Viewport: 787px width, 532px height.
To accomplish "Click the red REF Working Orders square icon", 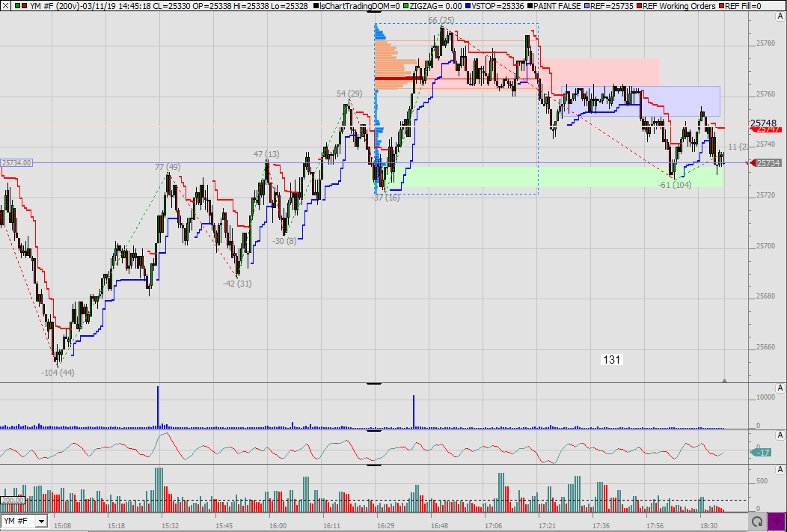I will [638, 6].
